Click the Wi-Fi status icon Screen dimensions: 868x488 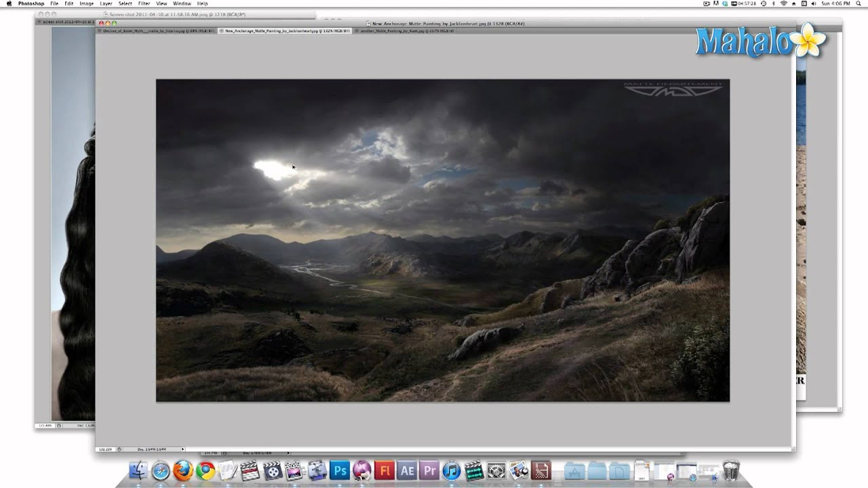point(784,3)
